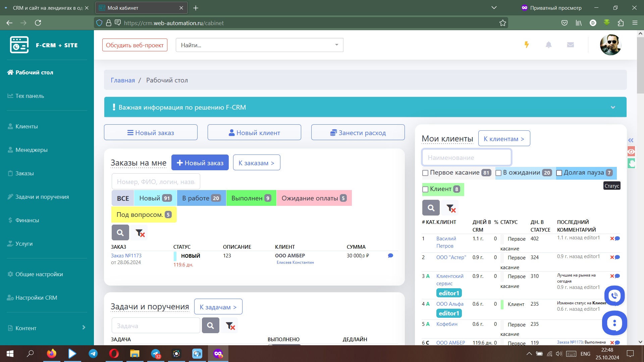Check the В ожидании filter checkbox
Screen dimensions: 644x362
[498, 173]
